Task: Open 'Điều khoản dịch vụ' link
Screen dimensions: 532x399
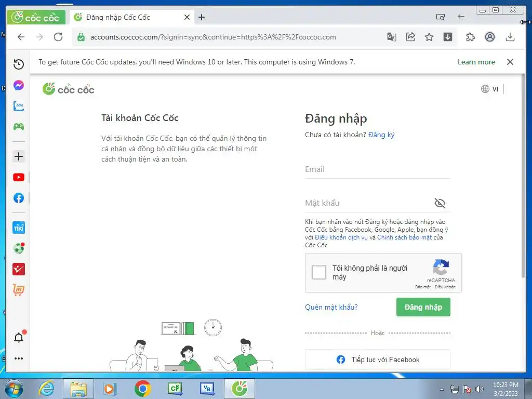Action: [341, 237]
